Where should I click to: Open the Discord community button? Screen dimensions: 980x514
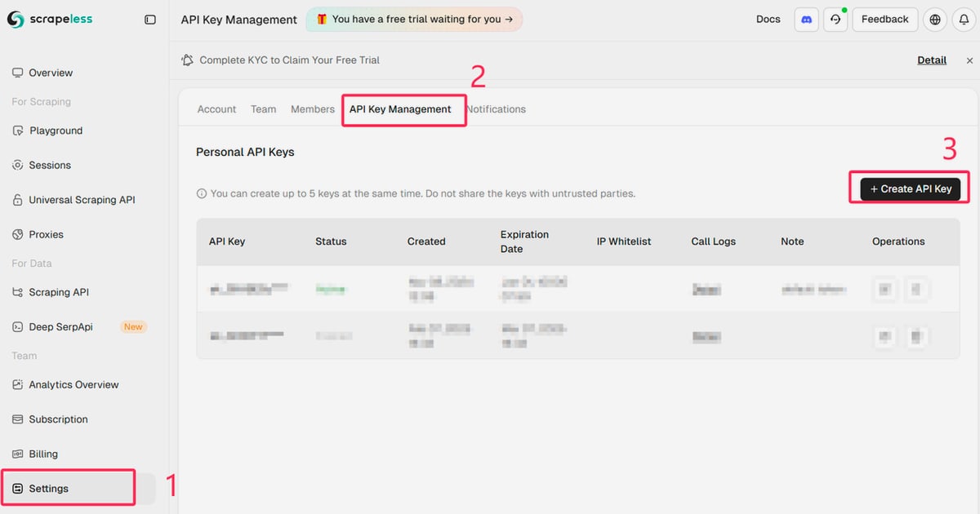tap(807, 20)
